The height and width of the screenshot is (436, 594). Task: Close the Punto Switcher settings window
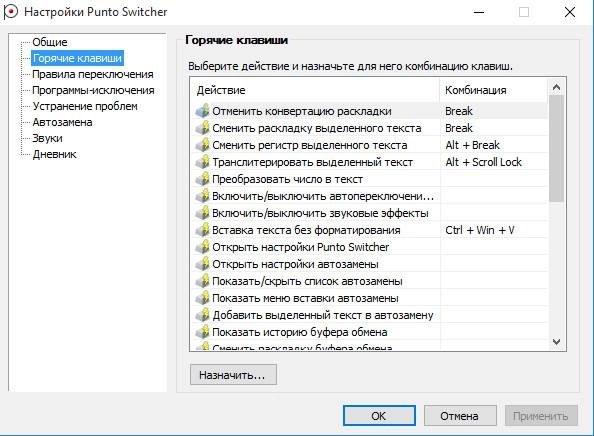pos(570,12)
